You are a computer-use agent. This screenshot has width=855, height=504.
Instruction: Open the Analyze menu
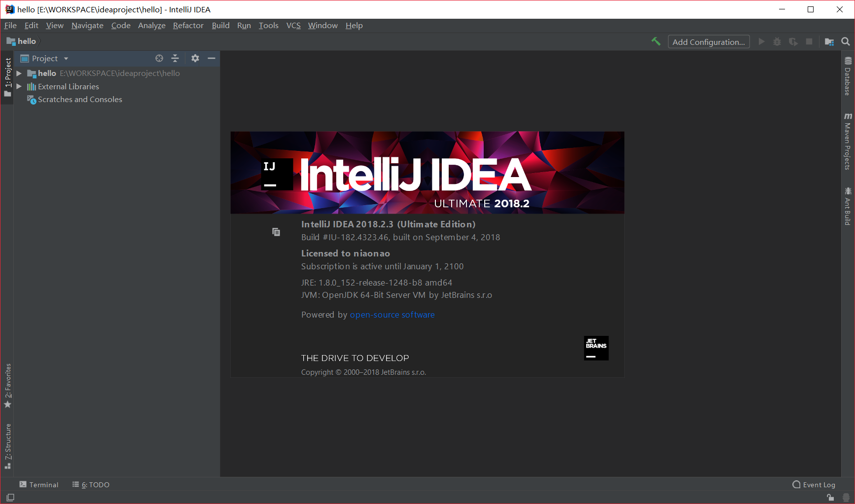pyautogui.click(x=152, y=26)
